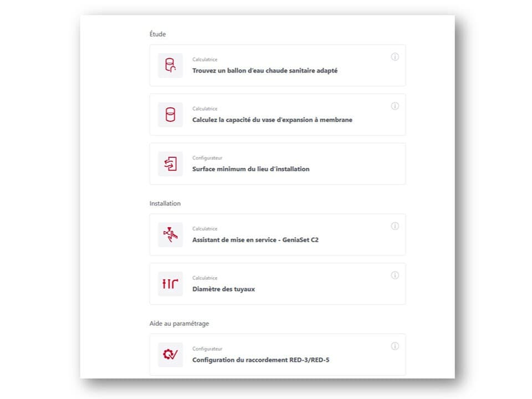Click the expansion vessel calculator icon
The height and width of the screenshot is (399, 532).
[x=170, y=114]
